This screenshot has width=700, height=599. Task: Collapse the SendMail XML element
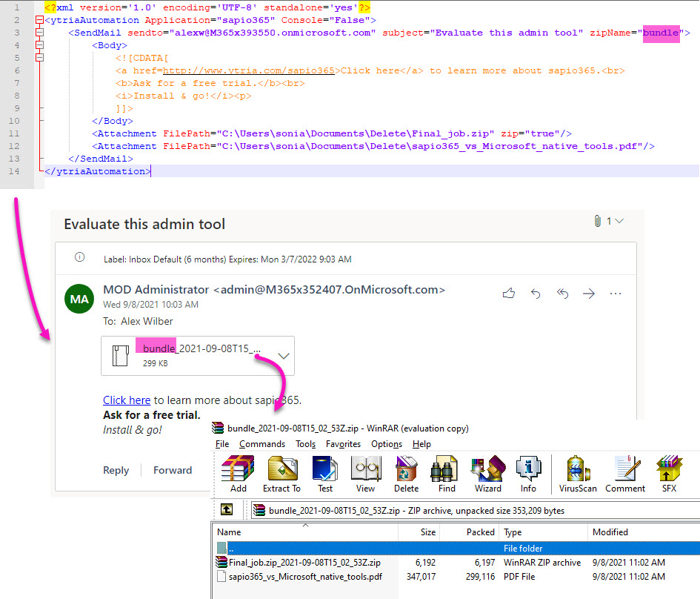tap(39, 33)
